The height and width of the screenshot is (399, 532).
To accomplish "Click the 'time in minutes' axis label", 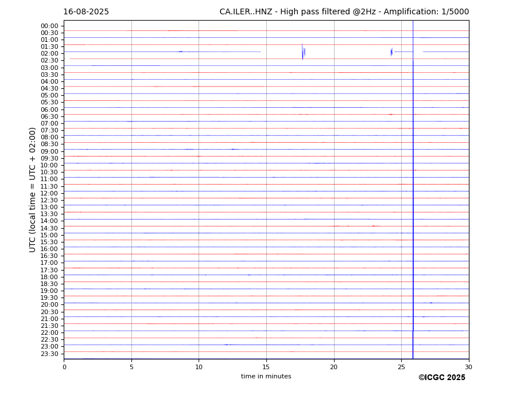I will pyautogui.click(x=266, y=376).
